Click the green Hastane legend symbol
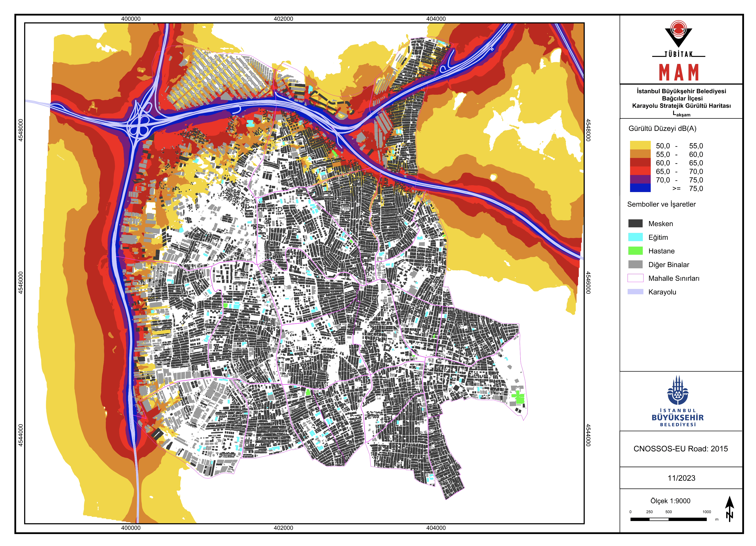756x546 pixels. [635, 251]
